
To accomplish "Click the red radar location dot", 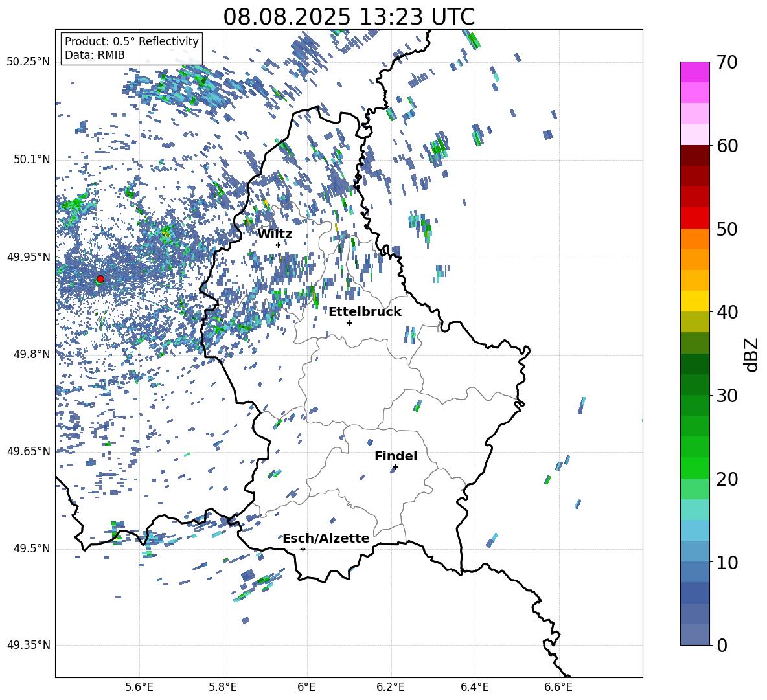I will tap(100, 278).
